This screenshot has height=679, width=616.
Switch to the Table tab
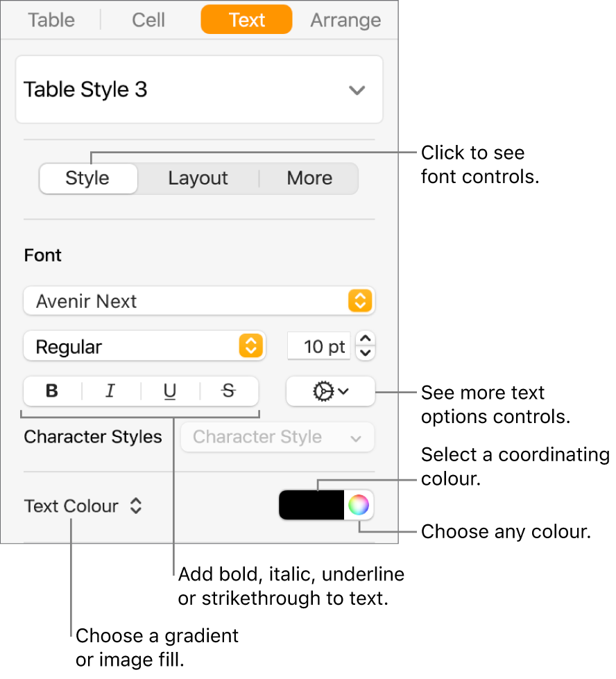pyautogui.click(x=51, y=20)
